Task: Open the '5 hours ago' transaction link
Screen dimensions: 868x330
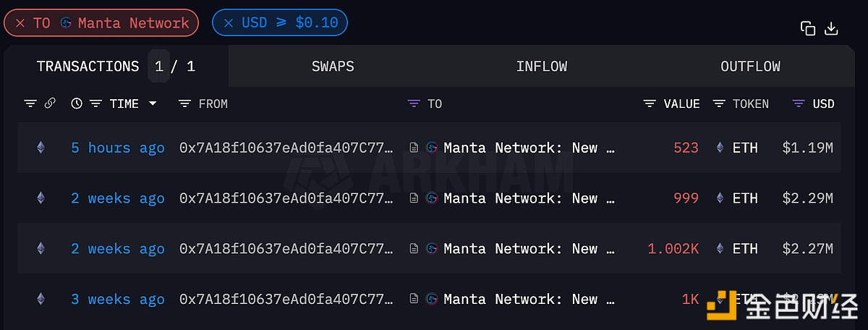Action: coord(118,148)
